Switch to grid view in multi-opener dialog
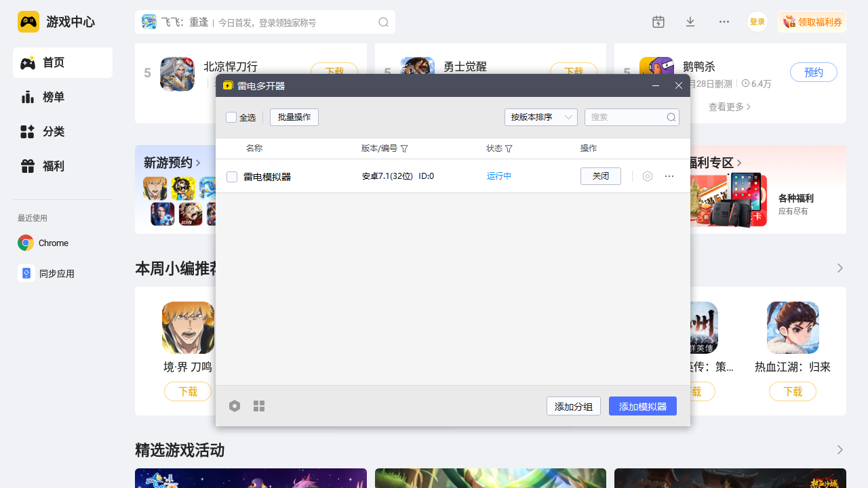Viewport: 868px width, 488px height. click(258, 405)
